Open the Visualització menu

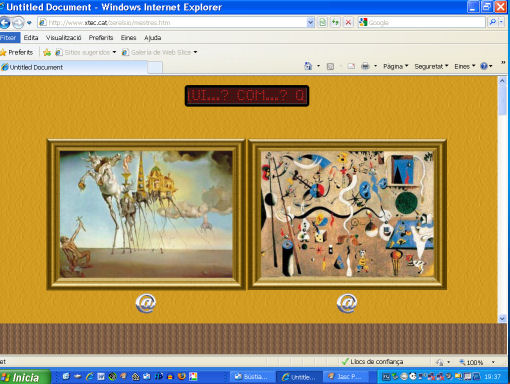pyautogui.click(x=63, y=38)
